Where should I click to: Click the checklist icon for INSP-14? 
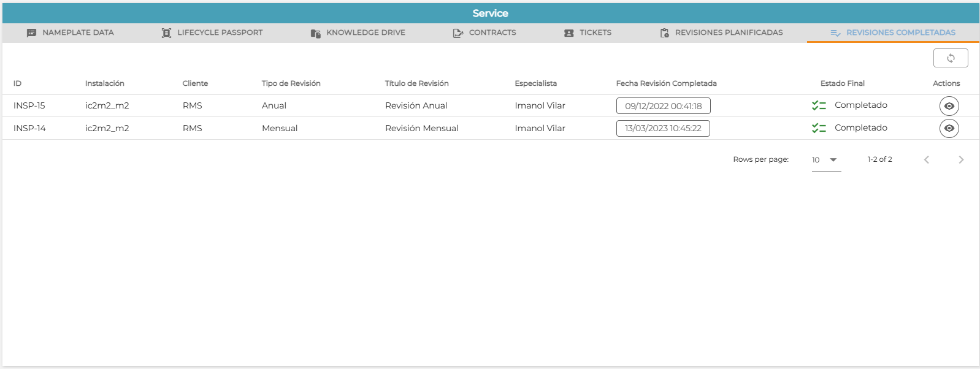click(819, 128)
